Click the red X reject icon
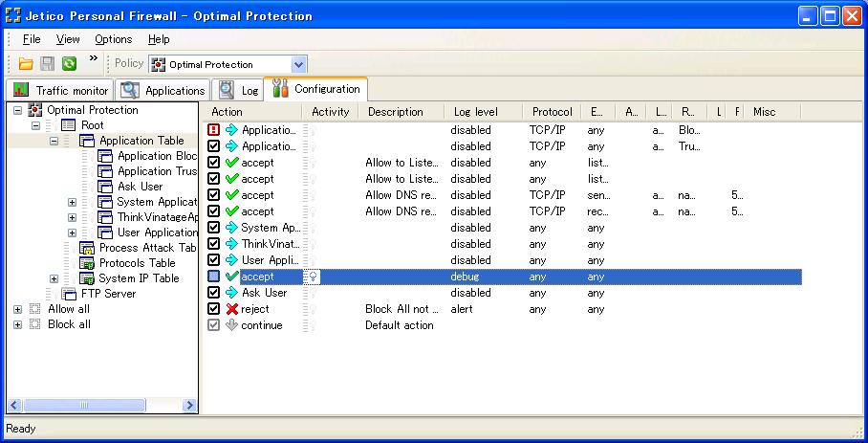This screenshot has width=868, height=443. pyautogui.click(x=232, y=309)
